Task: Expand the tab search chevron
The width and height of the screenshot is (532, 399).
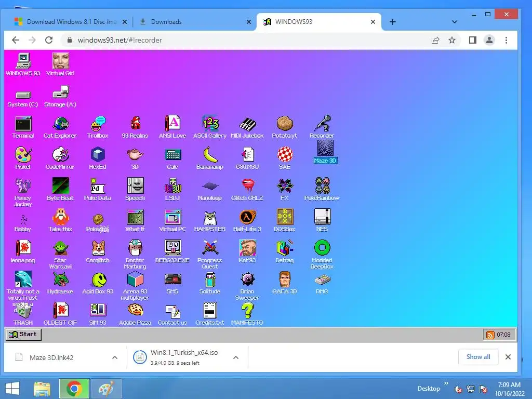Action: point(454,22)
